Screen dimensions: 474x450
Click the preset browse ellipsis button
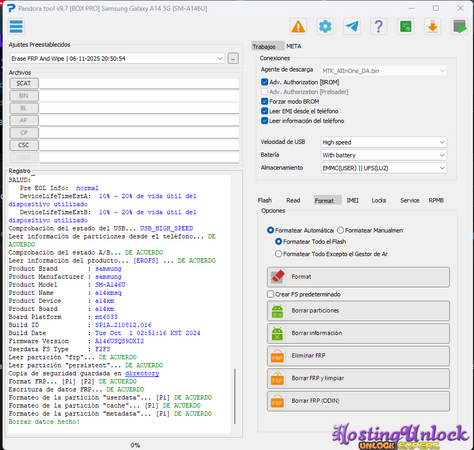(233, 59)
